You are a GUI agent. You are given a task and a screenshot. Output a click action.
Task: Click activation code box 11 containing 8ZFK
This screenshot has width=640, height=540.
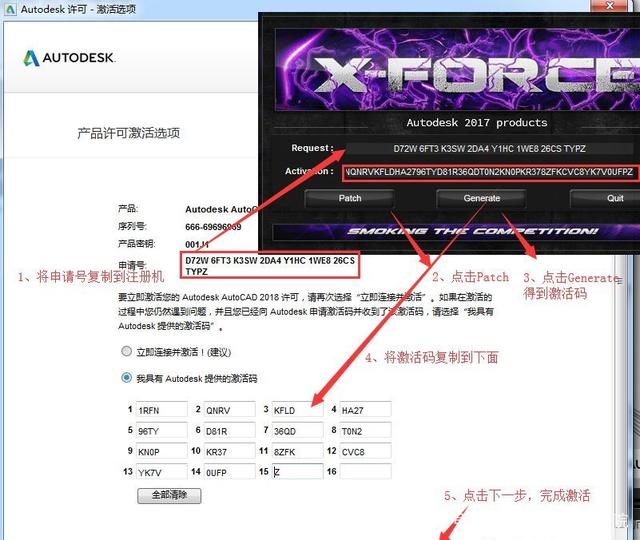(298, 451)
